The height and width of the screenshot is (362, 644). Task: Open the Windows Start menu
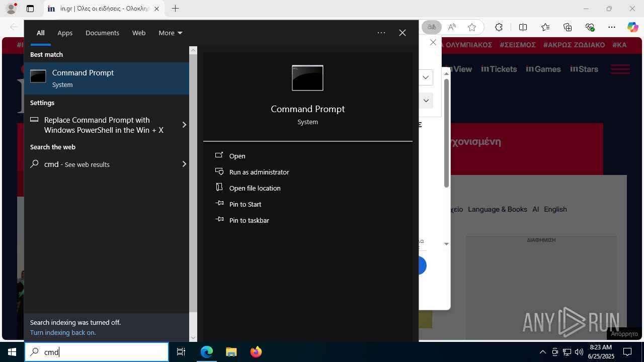[12, 352]
